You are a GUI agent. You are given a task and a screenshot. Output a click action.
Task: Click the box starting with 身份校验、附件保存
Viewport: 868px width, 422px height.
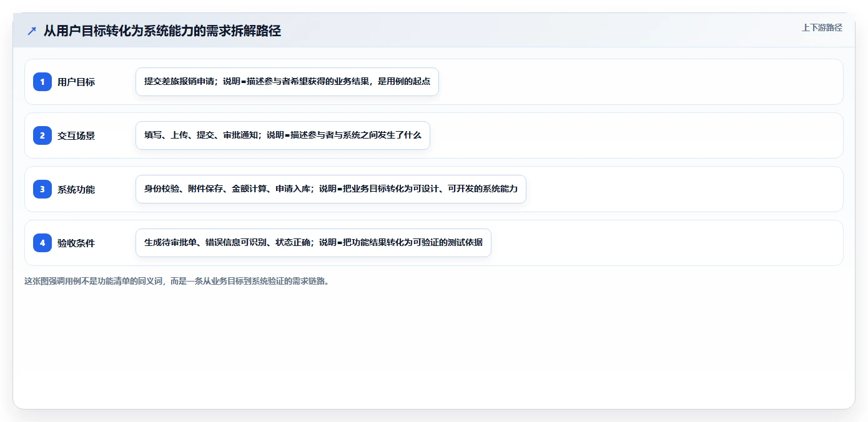(331, 189)
